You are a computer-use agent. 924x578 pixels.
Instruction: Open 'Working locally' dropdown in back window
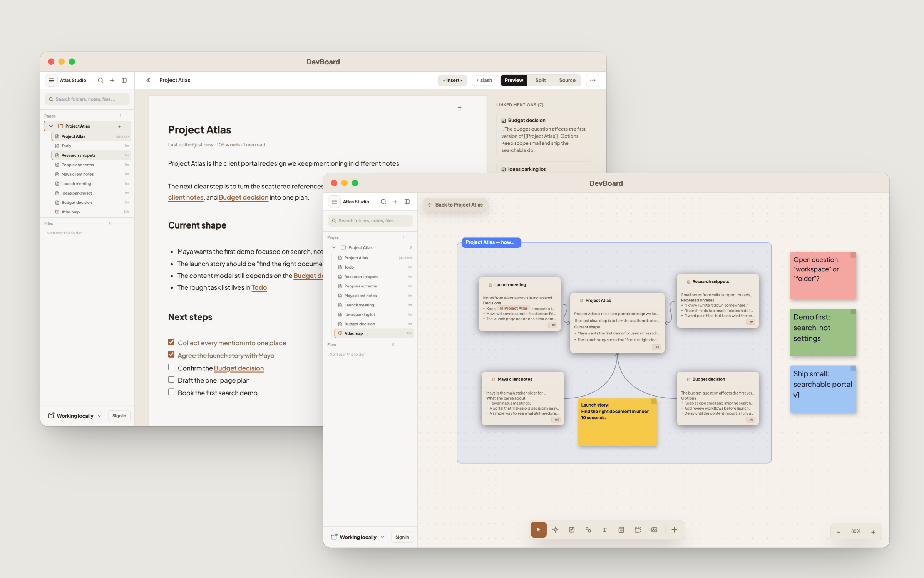click(75, 416)
